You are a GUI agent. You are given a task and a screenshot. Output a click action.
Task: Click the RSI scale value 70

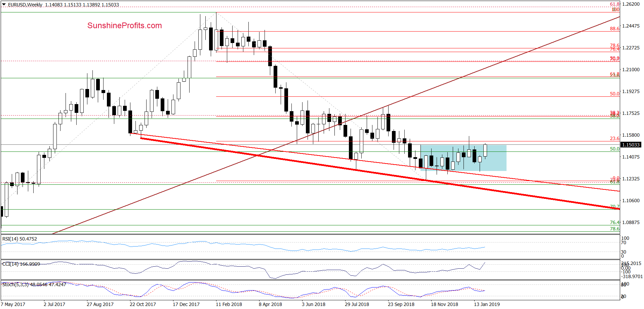click(623, 242)
